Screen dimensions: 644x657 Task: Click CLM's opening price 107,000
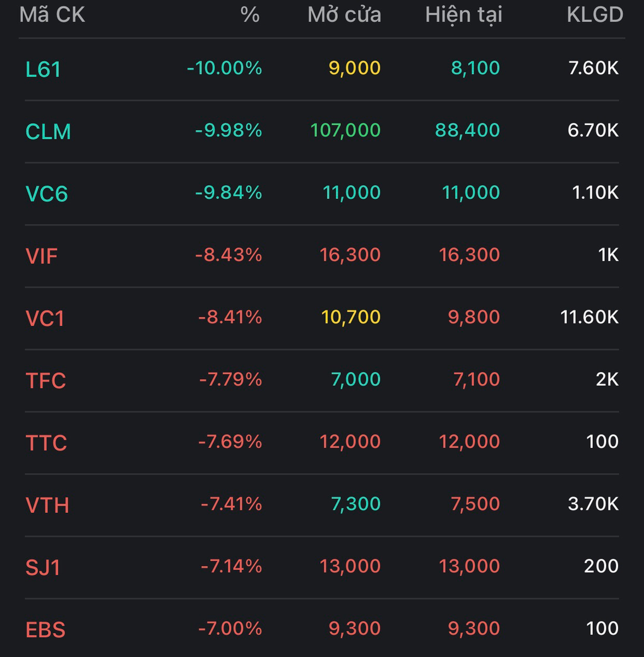pos(345,130)
